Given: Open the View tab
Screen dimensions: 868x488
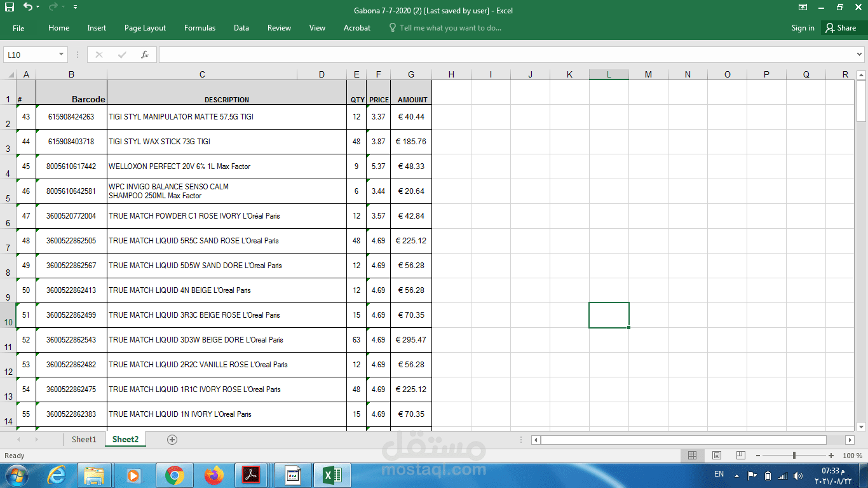Looking at the screenshot, I should pyautogui.click(x=317, y=28).
